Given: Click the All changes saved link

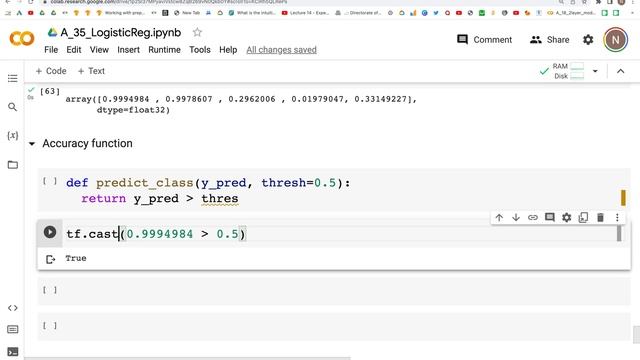Looking at the screenshot, I should 281,50.
